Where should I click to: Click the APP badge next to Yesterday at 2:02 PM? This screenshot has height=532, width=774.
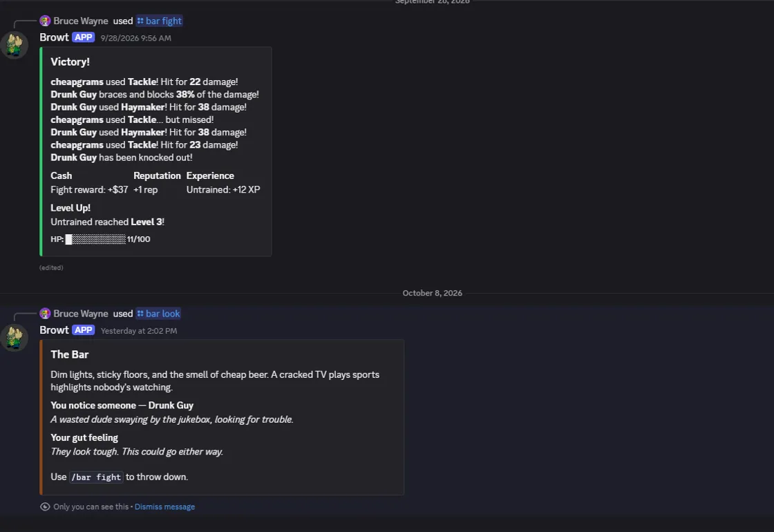[x=83, y=330]
